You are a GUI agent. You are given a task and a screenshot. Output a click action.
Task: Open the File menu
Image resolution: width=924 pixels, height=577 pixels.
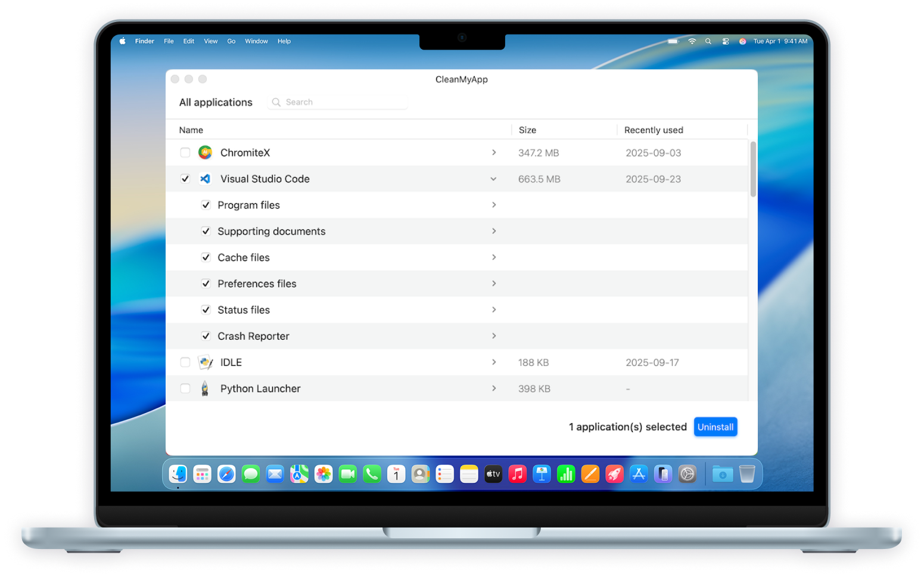point(169,41)
